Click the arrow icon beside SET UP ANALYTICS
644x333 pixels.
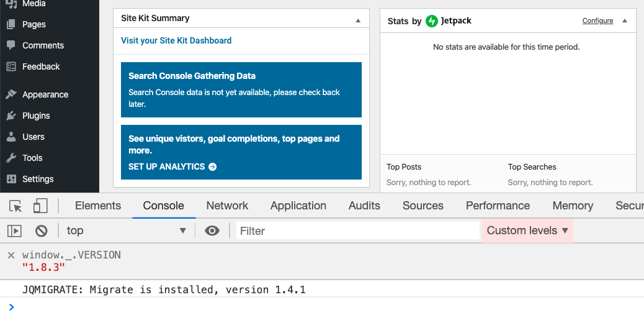click(213, 166)
